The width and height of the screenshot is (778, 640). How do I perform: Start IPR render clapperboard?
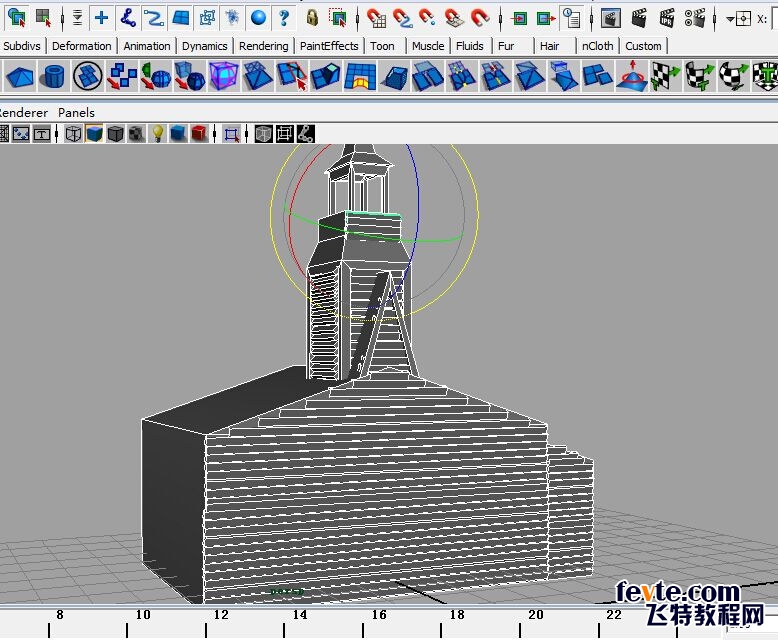pyautogui.click(x=667, y=18)
